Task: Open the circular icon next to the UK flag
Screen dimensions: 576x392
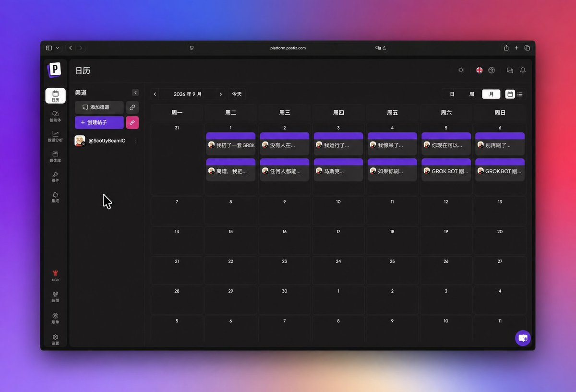Action: [492, 70]
